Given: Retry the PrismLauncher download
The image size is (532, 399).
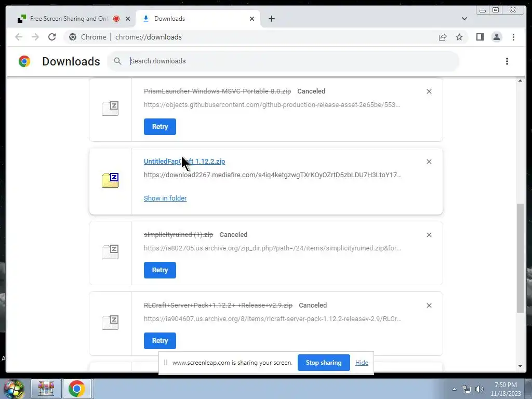Looking at the screenshot, I should (x=160, y=127).
